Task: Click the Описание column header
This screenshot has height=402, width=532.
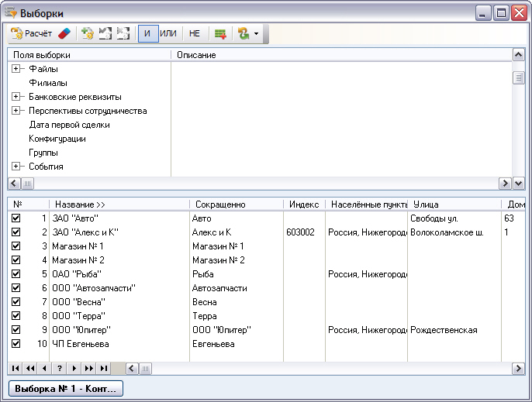Action: (x=342, y=55)
